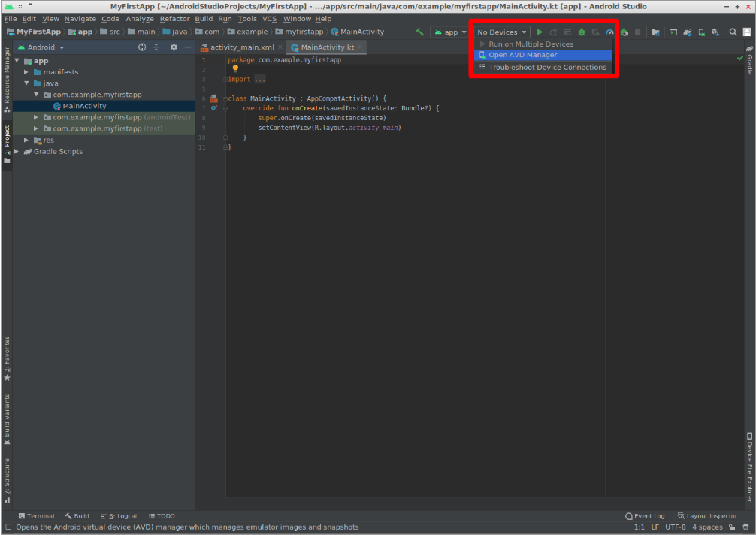
Task: Expand Gradle Scripts node
Action: point(17,151)
